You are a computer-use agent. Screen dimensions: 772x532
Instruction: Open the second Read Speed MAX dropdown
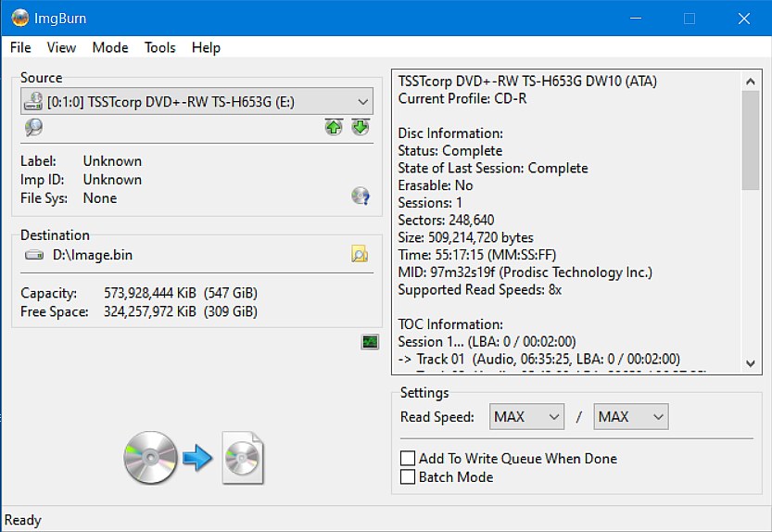[631, 417]
